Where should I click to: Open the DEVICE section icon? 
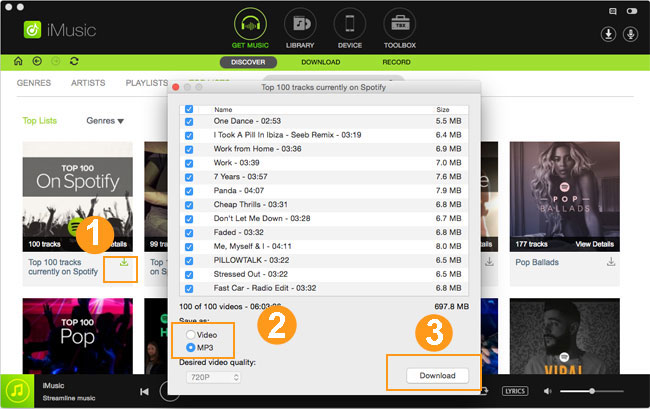350,24
